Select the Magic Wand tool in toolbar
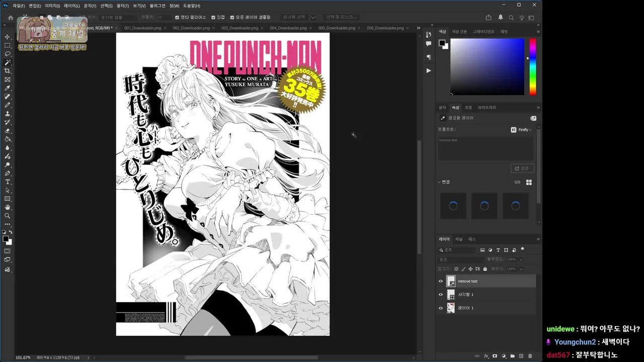644x362 pixels. point(8,62)
